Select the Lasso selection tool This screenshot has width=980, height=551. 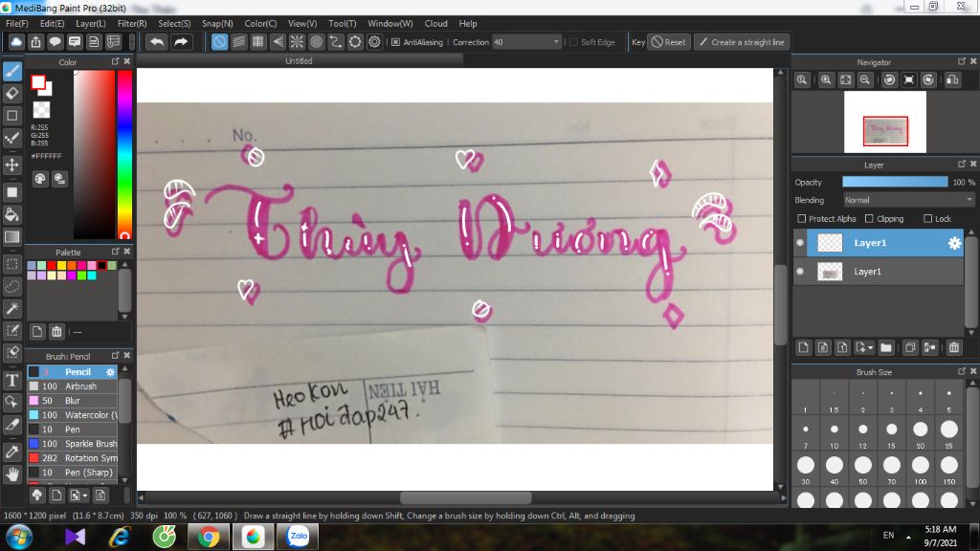(x=11, y=286)
